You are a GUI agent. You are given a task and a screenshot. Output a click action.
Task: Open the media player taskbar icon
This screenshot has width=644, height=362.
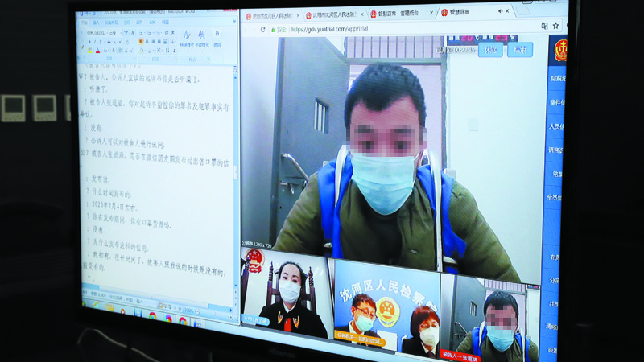[123, 311]
